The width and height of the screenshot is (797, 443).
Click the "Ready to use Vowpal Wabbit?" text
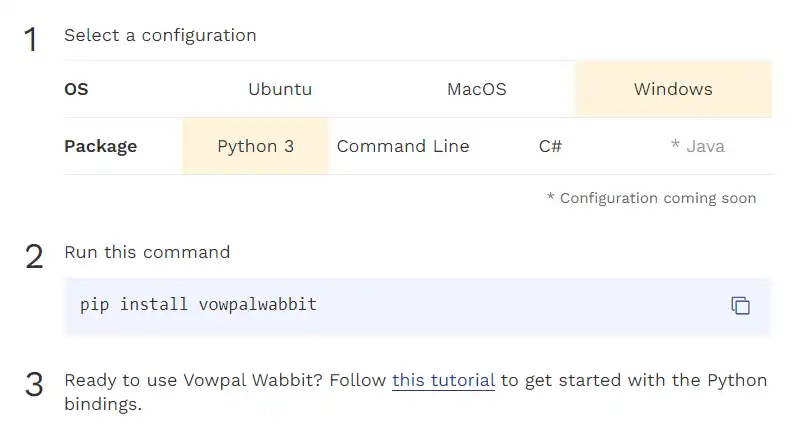[x=225, y=380]
